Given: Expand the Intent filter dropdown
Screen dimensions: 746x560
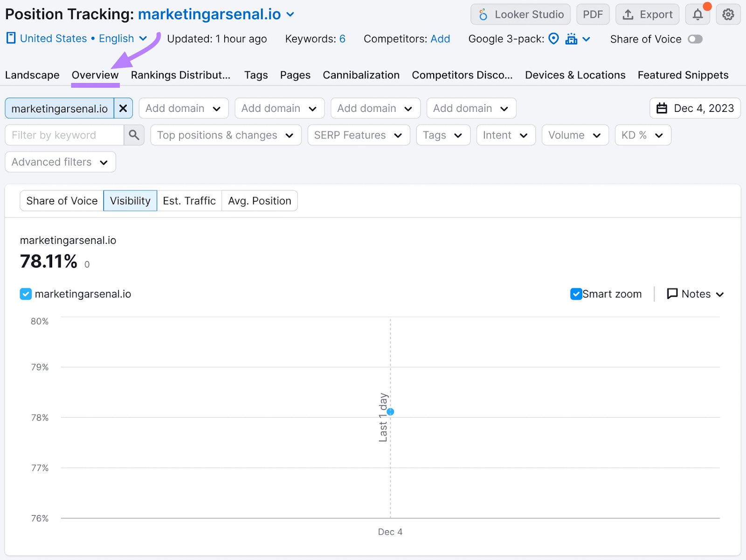Looking at the screenshot, I should click(505, 135).
